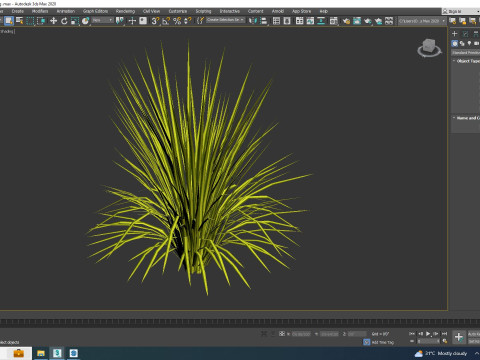The image size is (480, 360).
Task: Select the Select Object tool
Action: tap(9, 21)
